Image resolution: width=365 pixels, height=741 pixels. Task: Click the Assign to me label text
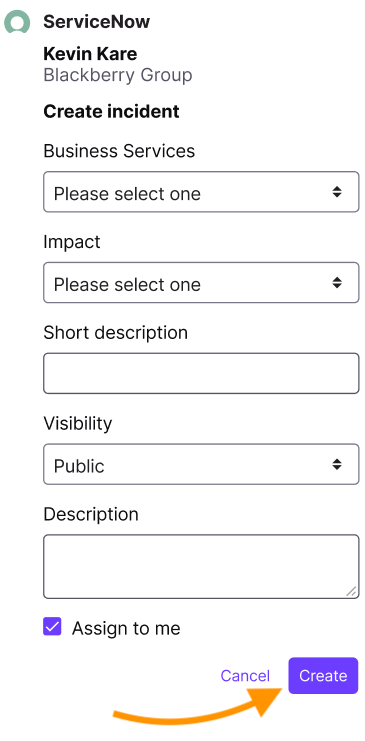(126, 628)
